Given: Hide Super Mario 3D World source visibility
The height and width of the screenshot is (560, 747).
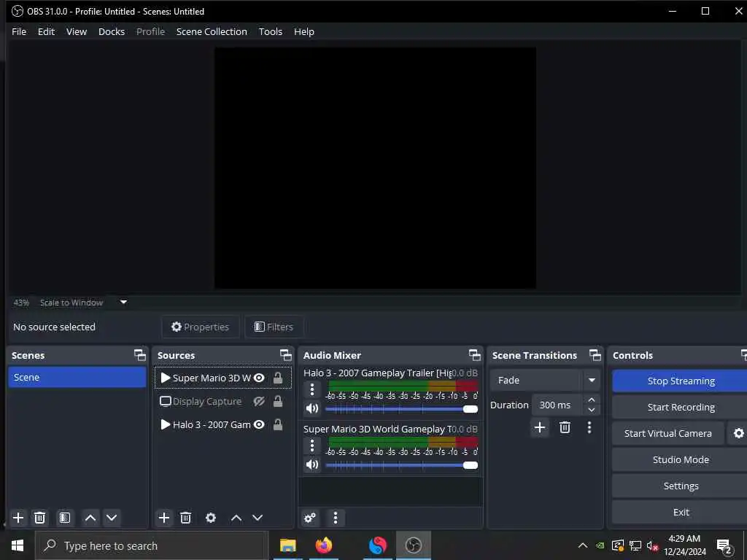Looking at the screenshot, I should pyautogui.click(x=259, y=378).
